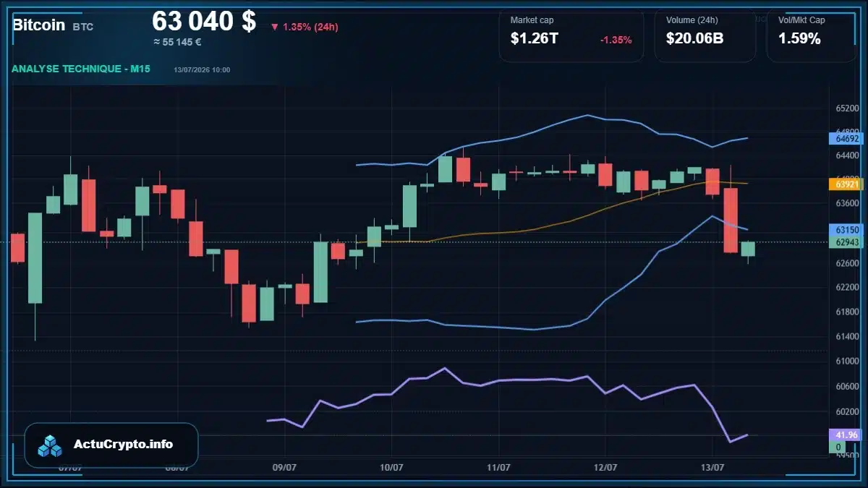Click the 61000 price axis label
Viewport: 868px width, 488px height.
click(846, 361)
